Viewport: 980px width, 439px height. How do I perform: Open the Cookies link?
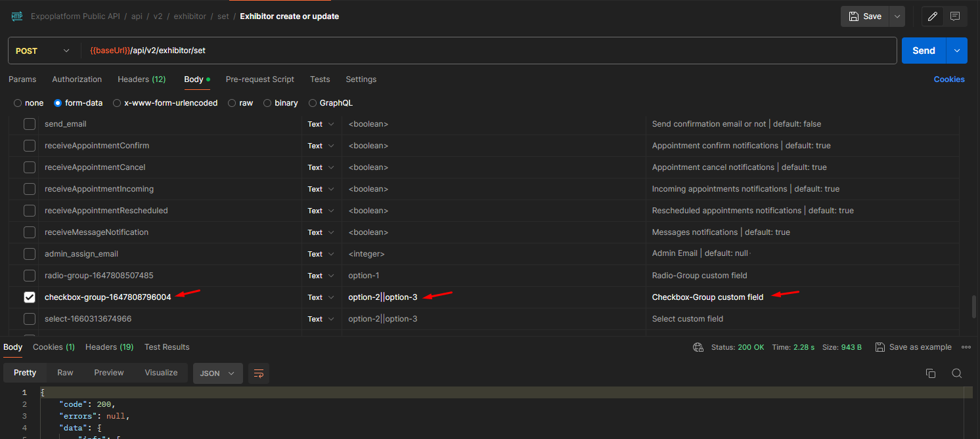(949, 79)
